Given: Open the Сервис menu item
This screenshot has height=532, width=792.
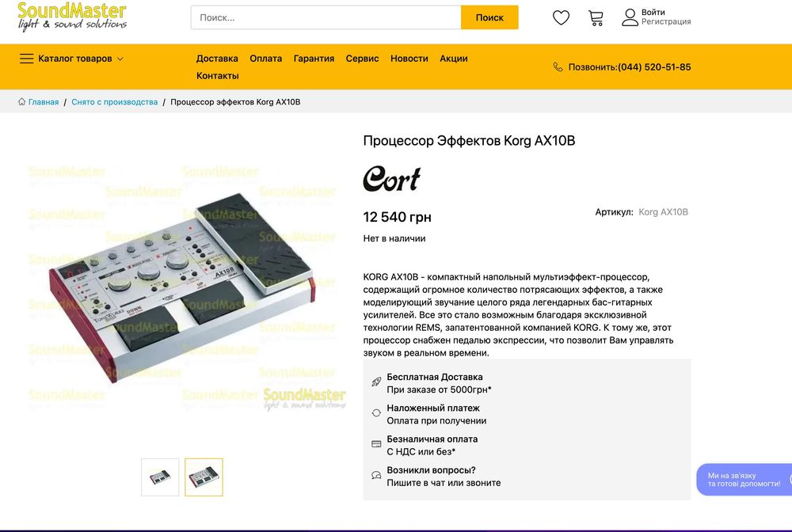Looking at the screenshot, I should 362,59.
